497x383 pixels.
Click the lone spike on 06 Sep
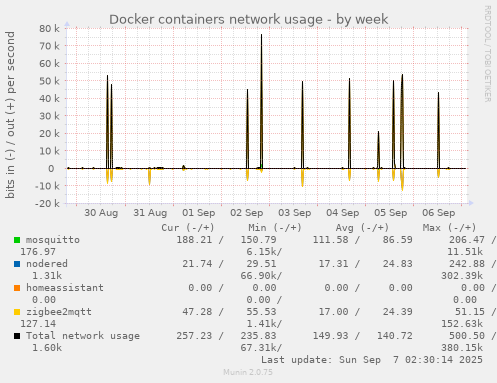[x=438, y=130]
